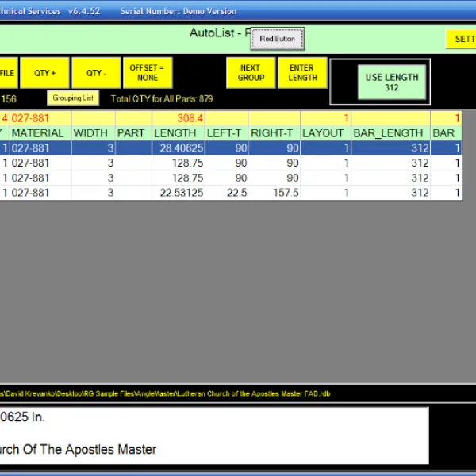Image resolution: width=476 pixels, height=476 pixels.
Task: Click the LEFT-T column header
Action: coord(225,133)
